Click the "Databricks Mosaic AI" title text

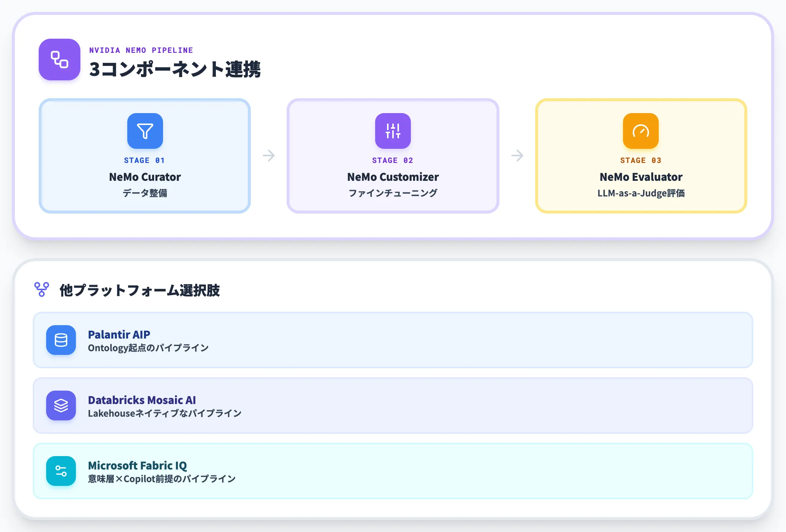click(x=142, y=400)
